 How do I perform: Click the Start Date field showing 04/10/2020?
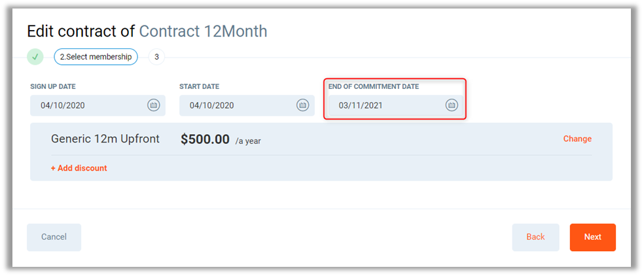(x=234, y=105)
